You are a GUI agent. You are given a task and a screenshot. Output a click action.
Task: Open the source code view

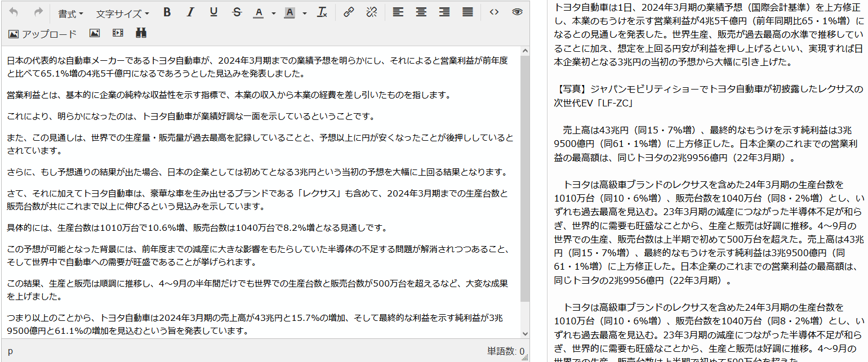[x=494, y=12]
